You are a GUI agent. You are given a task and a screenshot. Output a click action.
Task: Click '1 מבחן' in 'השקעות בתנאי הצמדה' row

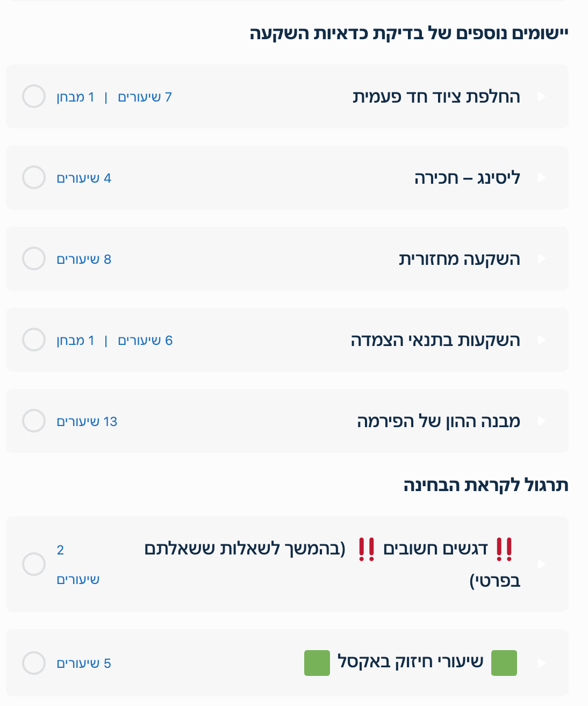[76, 341]
